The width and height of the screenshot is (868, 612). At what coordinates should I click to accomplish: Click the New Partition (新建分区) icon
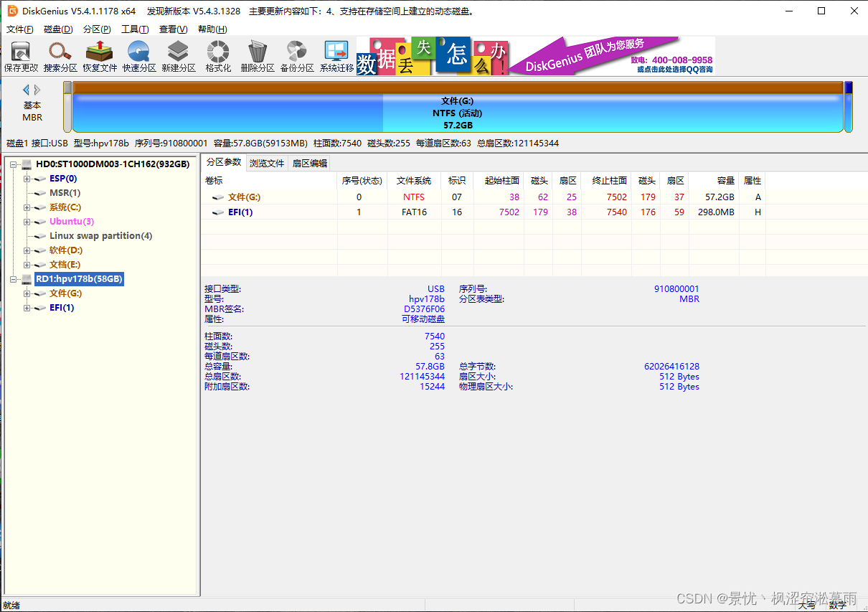pos(179,57)
